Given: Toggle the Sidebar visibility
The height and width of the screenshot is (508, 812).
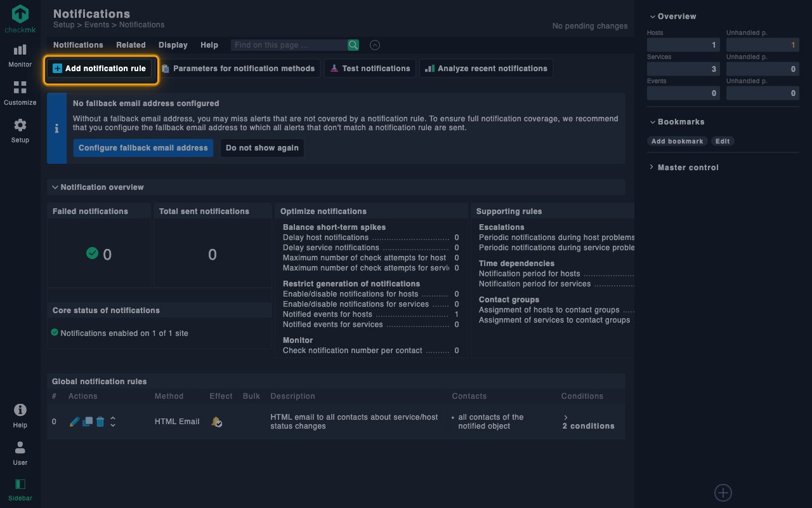Looking at the screenshot, I should tap(20, 489).
